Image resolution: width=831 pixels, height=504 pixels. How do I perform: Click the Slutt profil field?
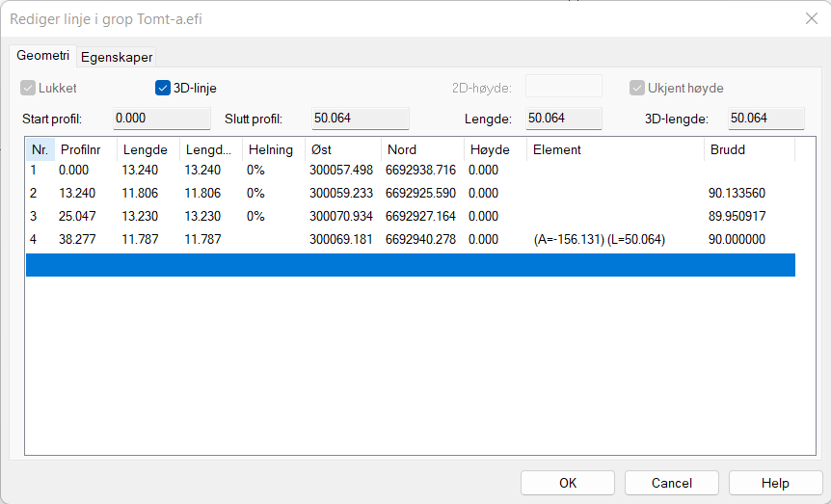[x=360, y=119]
